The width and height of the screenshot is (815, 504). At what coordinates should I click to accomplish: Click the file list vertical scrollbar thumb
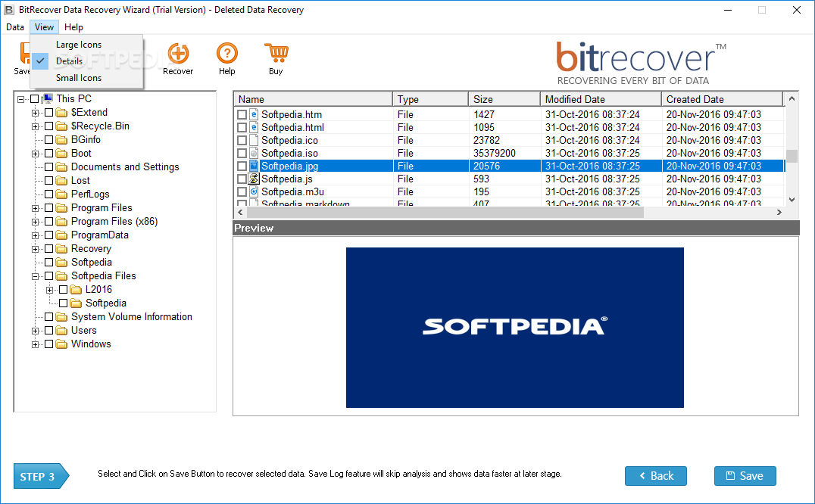click(792, 156)
